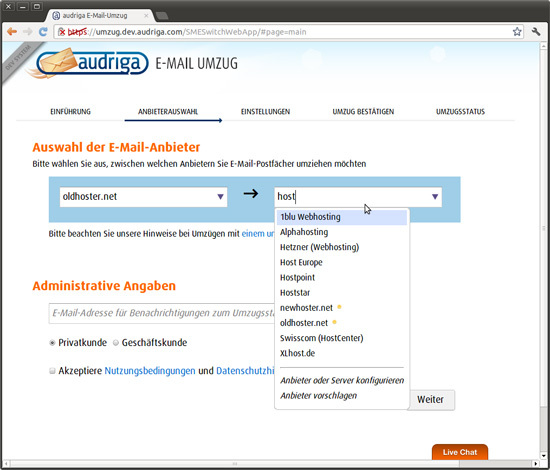Choose Swisscom (HostCenter) from list

[342, 338]
